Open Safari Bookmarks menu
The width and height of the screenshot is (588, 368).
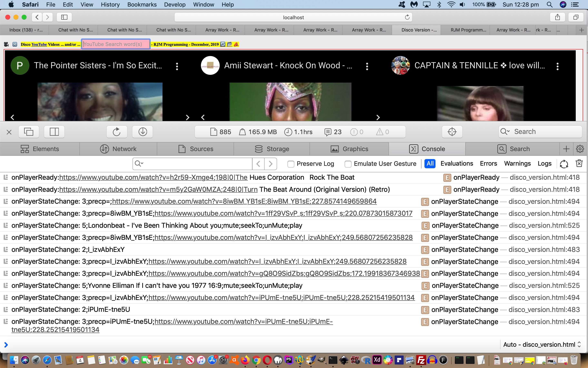(x=142, y=4)
